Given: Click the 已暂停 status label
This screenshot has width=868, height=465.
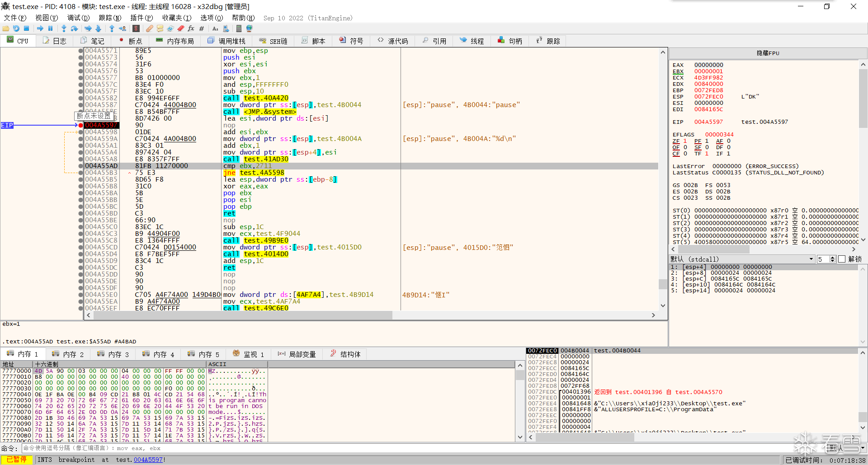Looking at the screenshot, I should 16,460.
